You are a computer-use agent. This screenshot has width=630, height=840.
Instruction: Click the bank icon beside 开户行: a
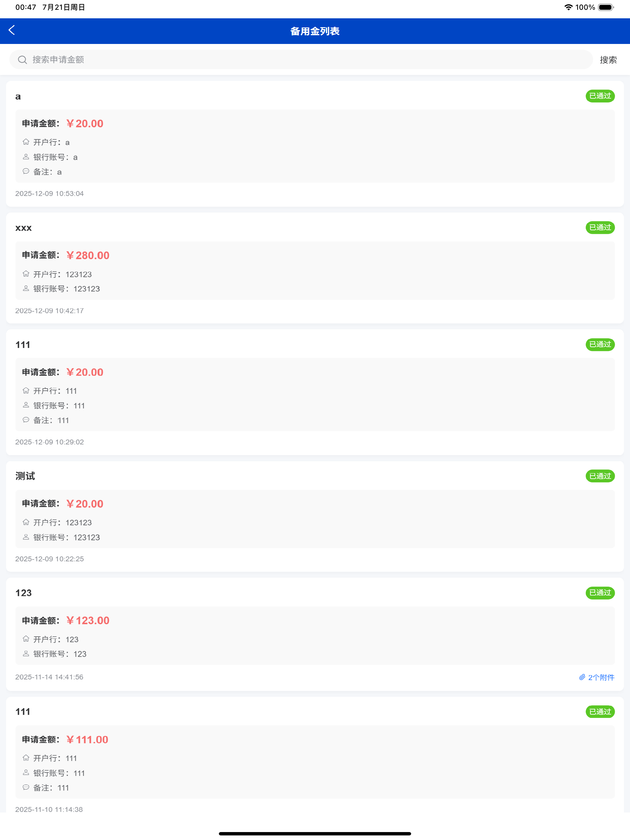(x=26, y=142)
